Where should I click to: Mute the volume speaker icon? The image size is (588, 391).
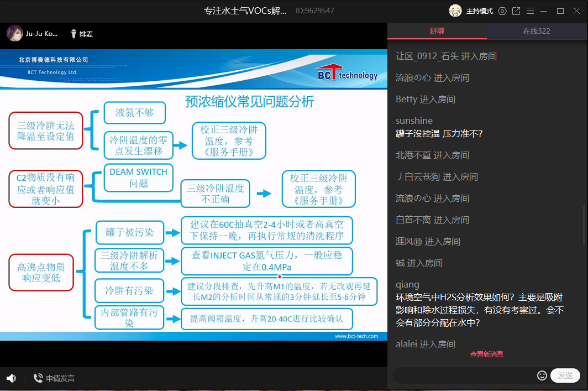11,378
